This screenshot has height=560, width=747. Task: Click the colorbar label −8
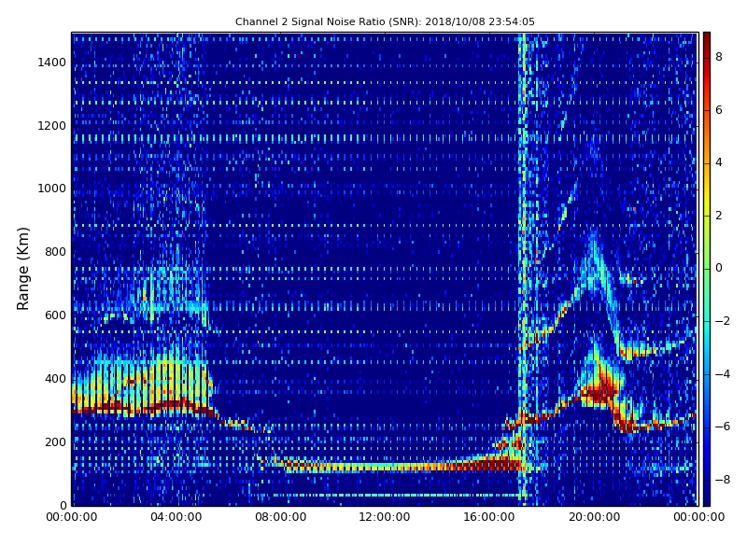coord(723,479)
